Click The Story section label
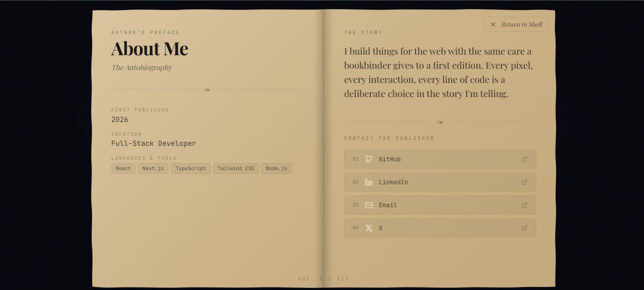This screenshot has width=644, height=290. (x=363, y=33)
